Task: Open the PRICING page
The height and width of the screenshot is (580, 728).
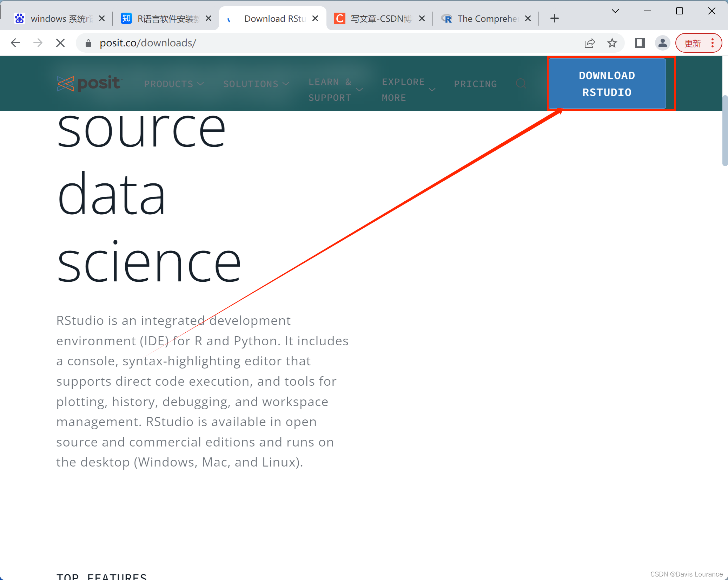Action: (475, 84)
